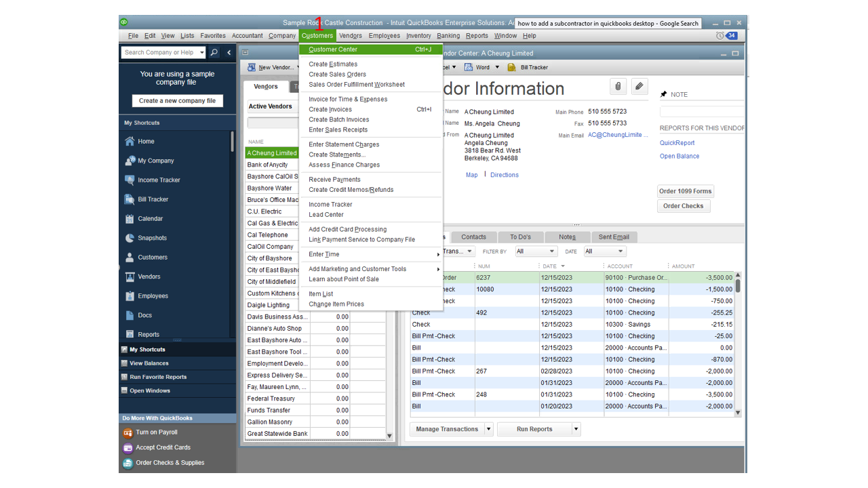Open Reports in the left sidebar shortcuts
The image size is (868, 488).
[x=149, y=334]
